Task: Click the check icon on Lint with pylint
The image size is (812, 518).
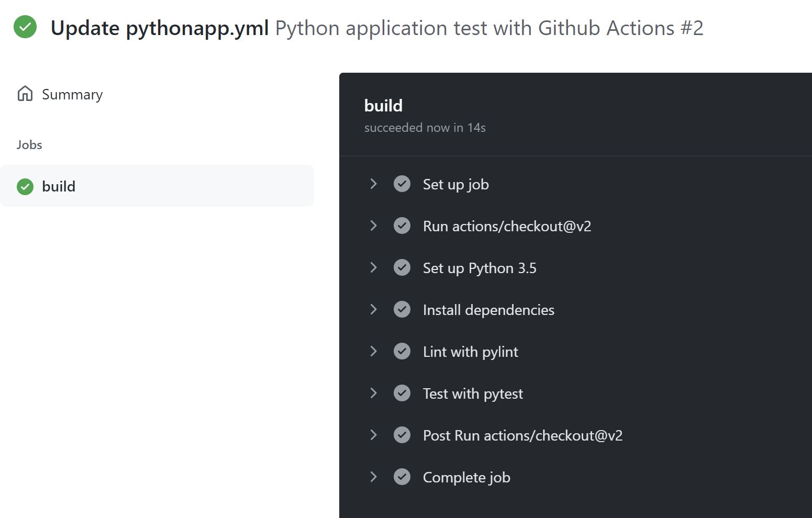Action: pyautogui.click(x=402, y=351)
